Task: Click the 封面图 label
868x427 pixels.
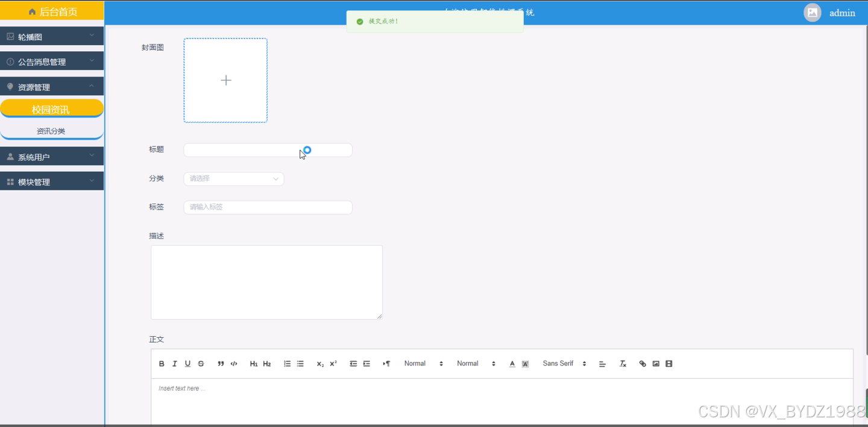Action: (153, 48)
